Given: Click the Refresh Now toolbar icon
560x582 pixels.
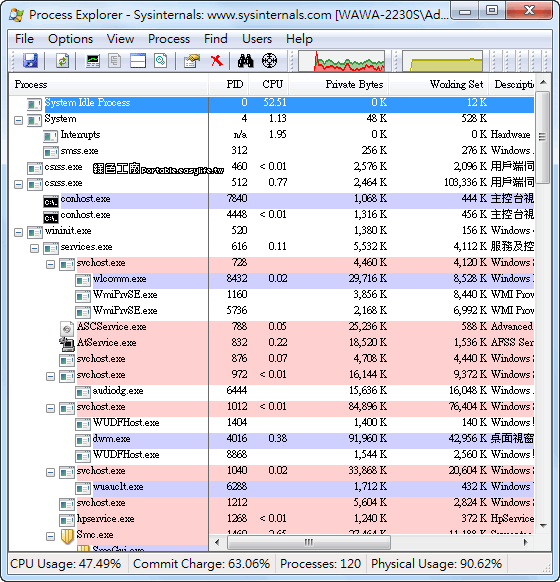Looking at the screenshot, I should tap(62, 60).
